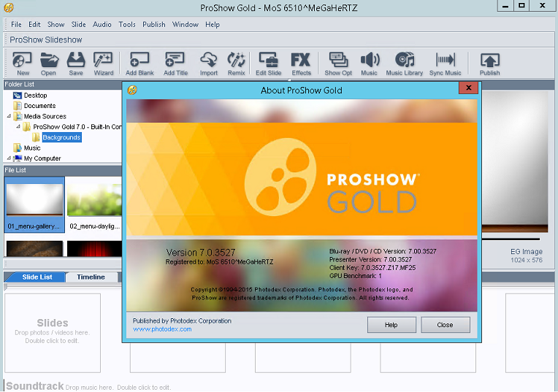
Task: Select the 01_menu-gallery thumbnail
Action: pos(34,205)
